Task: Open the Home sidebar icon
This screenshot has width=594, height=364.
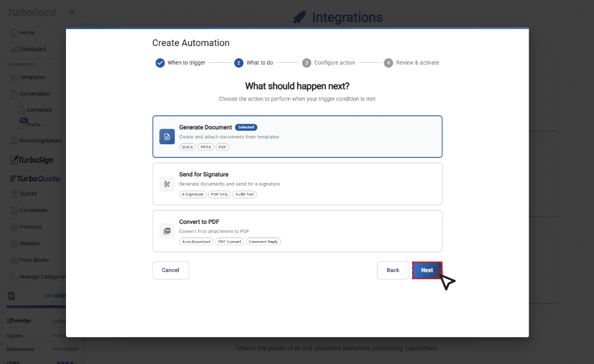Action: click(x=13, y=33)
